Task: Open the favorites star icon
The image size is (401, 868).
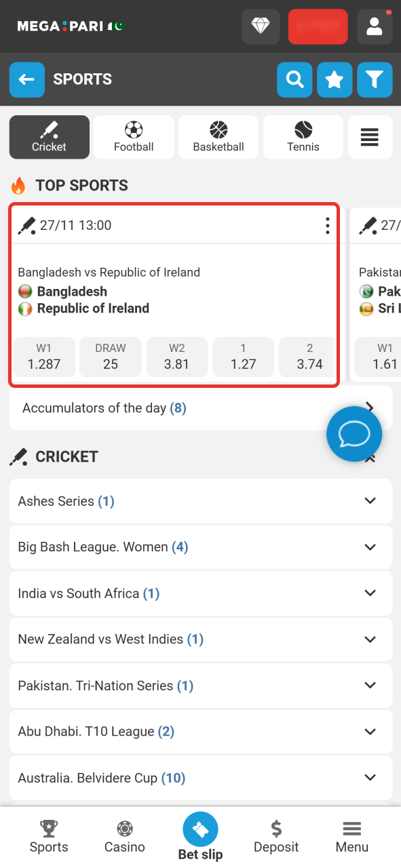Action: coord(335,79)
